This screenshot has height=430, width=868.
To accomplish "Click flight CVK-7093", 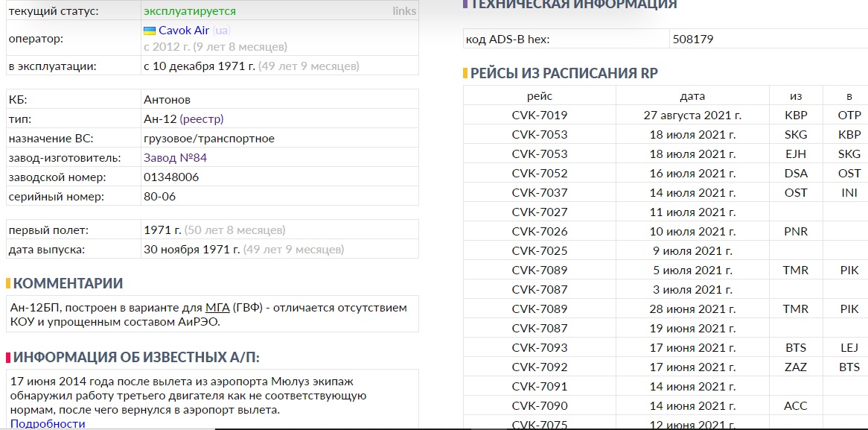I will [x=539, y=347].
